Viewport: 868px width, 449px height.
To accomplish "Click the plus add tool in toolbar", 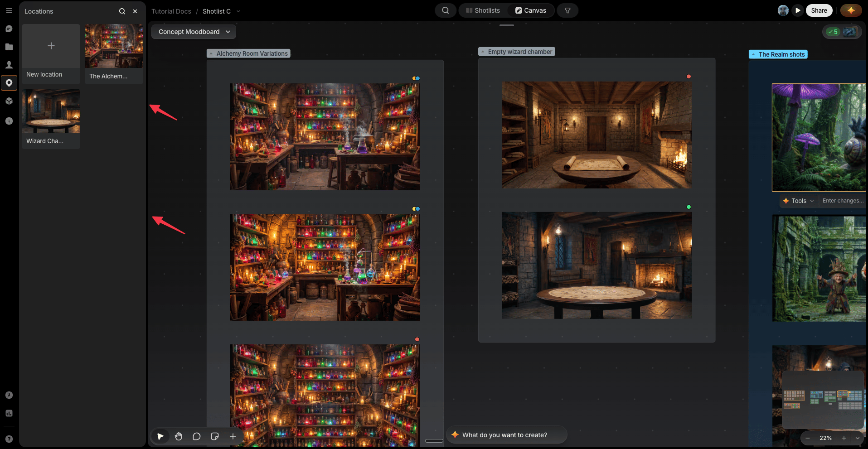I will click(x=233, y=436).
